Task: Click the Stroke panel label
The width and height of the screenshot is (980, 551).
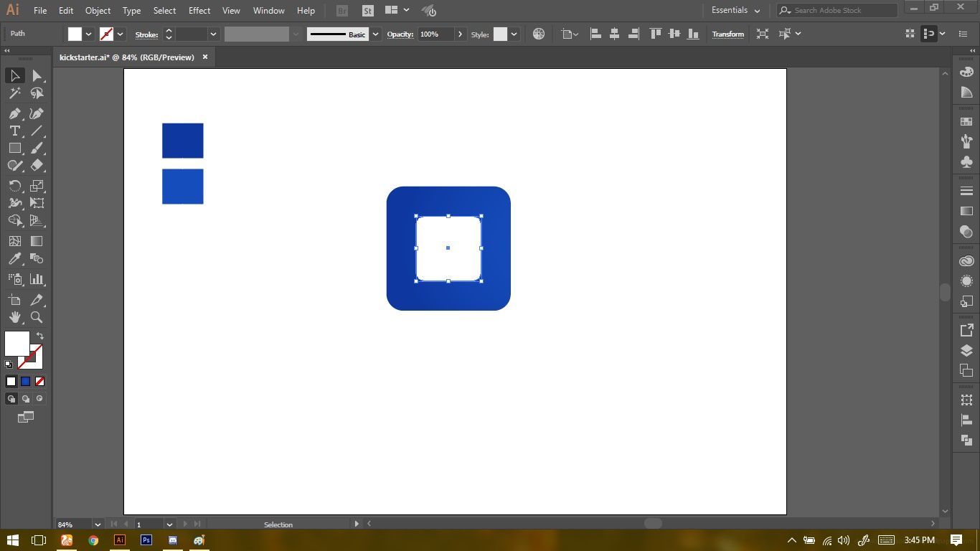Action: [x=146, y=34]
